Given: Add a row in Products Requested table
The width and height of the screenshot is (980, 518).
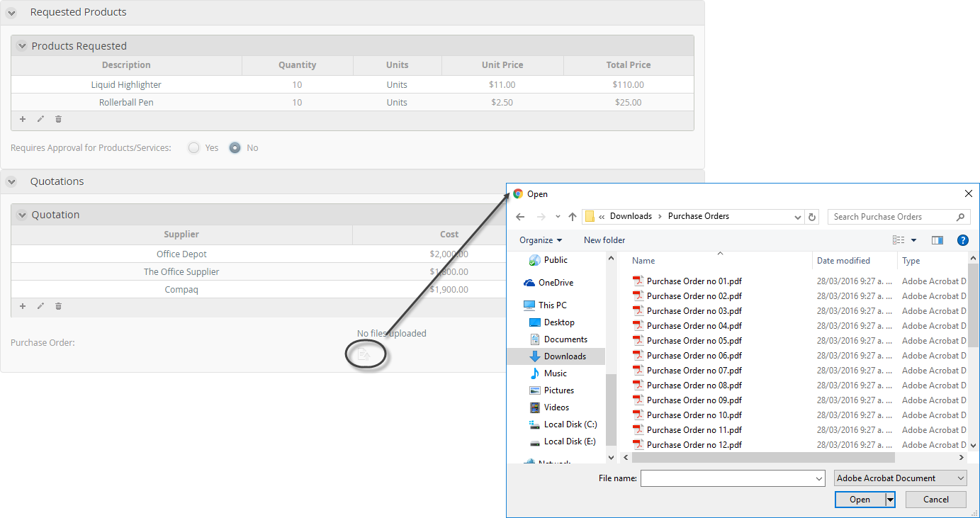Looking at the screenshot, I should coord(23,119).
